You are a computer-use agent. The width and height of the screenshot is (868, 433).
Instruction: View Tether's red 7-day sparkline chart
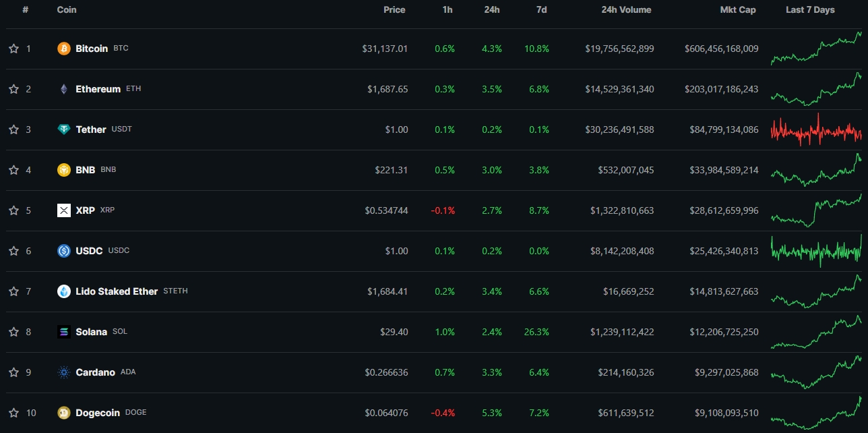coord(815,129)
